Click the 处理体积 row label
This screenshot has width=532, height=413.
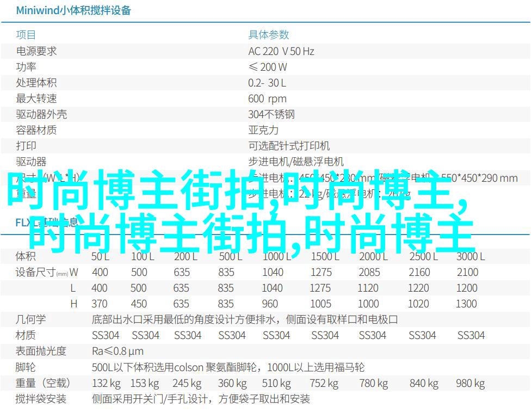(x=36, y=83)
